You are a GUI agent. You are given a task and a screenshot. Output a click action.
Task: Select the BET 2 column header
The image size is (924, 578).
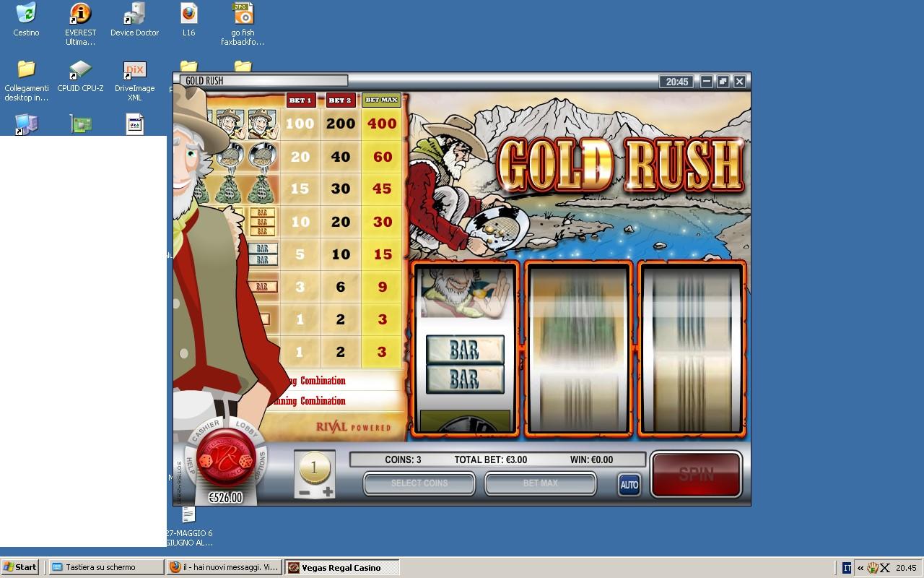pyautogui.click(x=340, y=100)
